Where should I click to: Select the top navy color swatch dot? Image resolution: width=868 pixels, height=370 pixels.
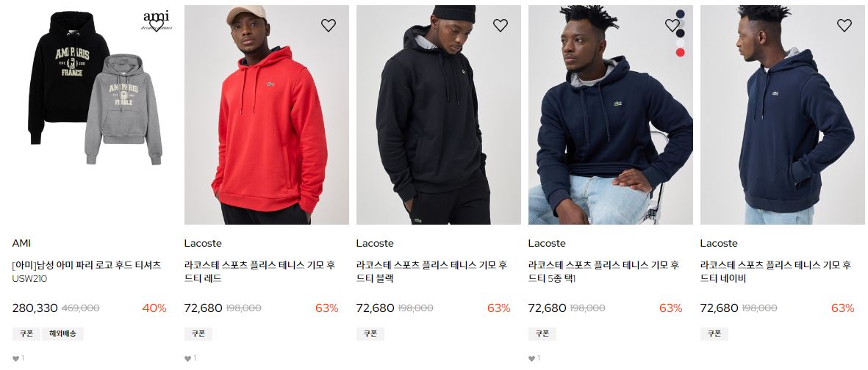[681, 14]
